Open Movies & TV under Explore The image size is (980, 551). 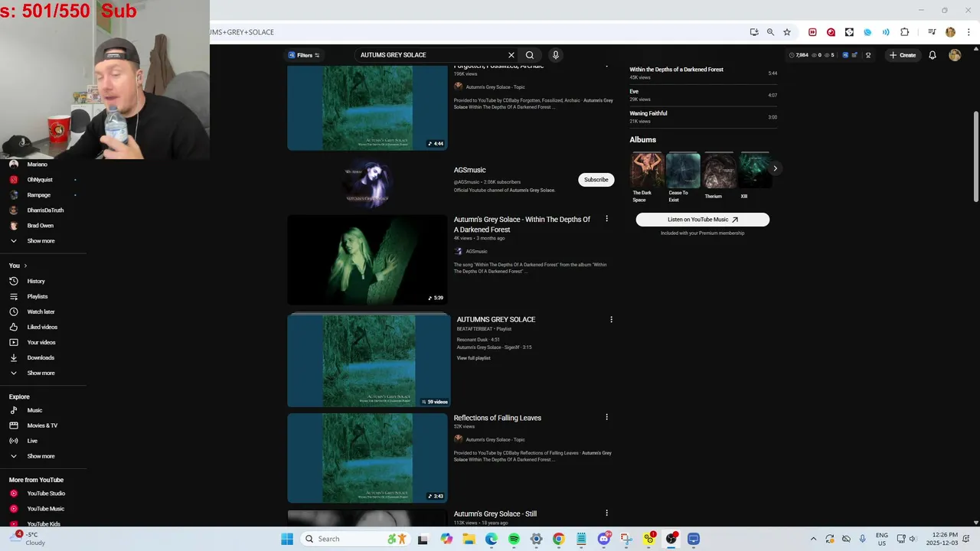42,425
